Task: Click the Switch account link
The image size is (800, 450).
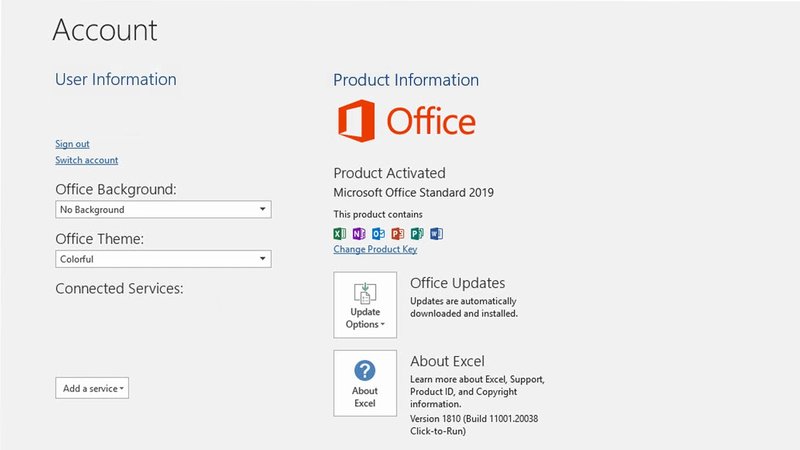Action: 86,160
